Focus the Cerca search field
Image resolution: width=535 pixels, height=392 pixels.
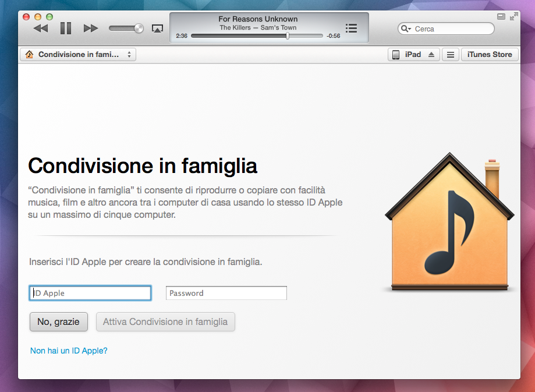click(x=446, y=29)
